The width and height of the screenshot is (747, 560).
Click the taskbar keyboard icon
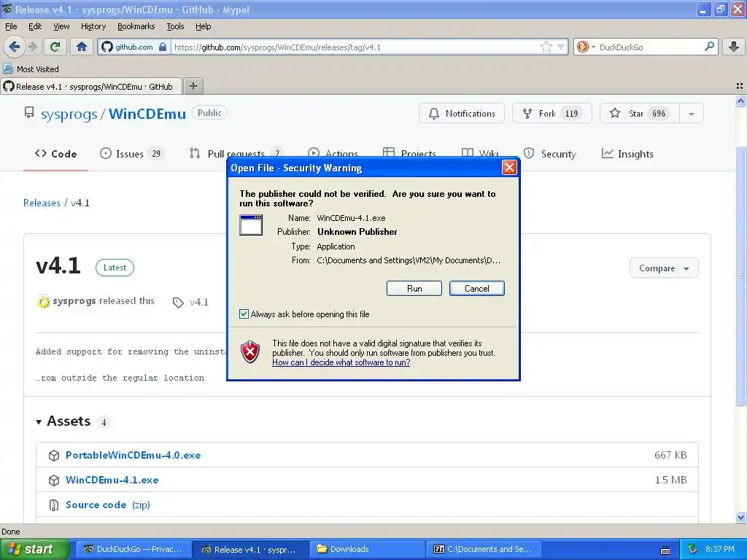tap(665, 551)
